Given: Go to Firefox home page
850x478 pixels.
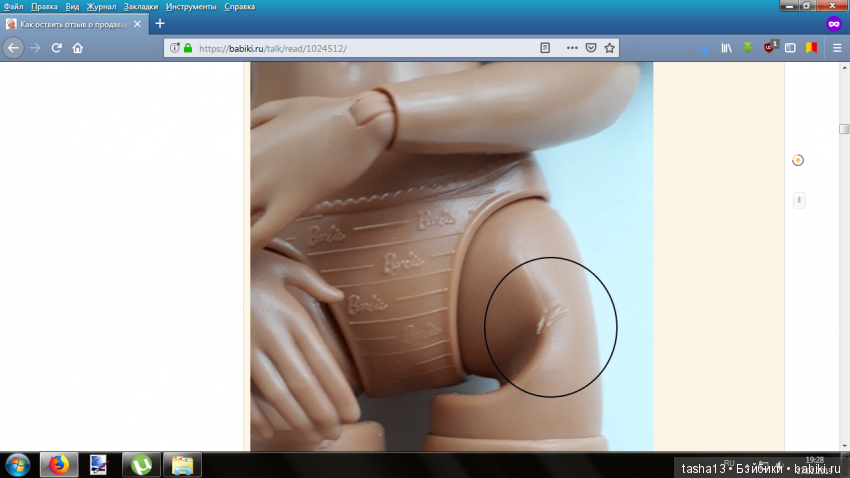Looking at the screenshot, I should 78,47.
